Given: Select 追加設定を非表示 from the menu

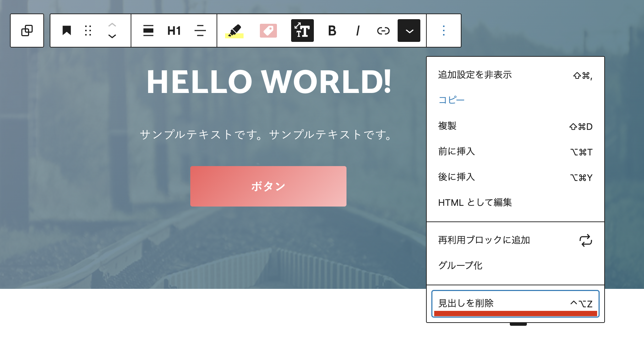Looking at the screenshot, I should point(475,75).
